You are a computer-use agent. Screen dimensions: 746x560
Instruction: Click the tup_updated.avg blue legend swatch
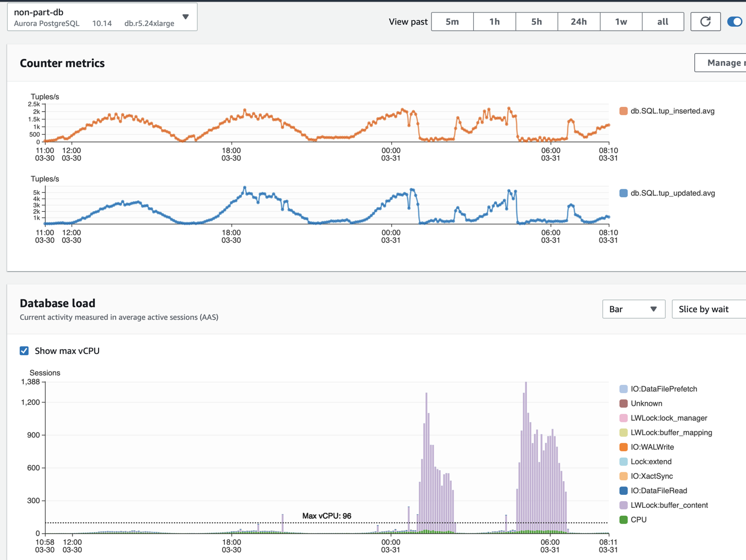click(623, 193)
